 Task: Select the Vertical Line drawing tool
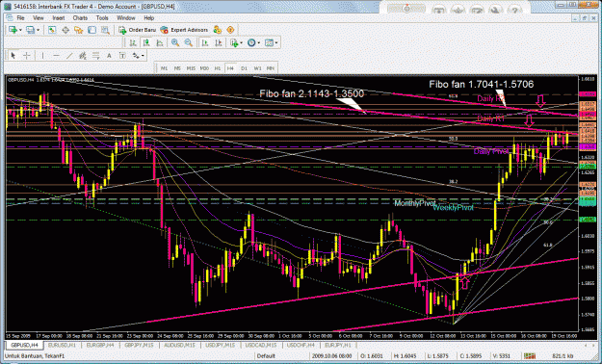tap(42, 56)
